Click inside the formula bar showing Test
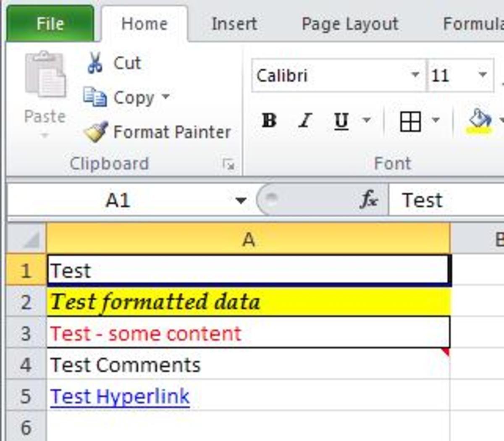The image size is (504, 441). [441, 200]
